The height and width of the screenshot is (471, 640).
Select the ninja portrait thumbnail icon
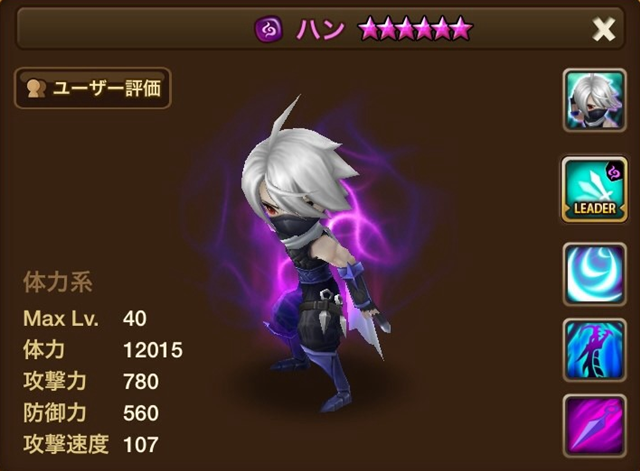click(594, 100)
